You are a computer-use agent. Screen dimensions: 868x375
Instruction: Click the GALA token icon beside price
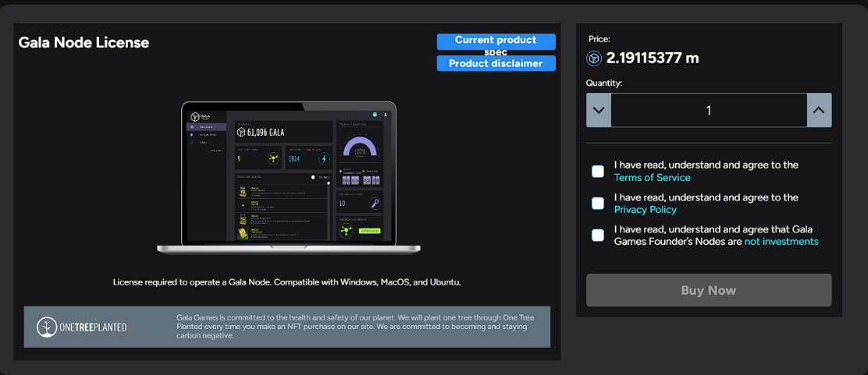pyautogui.click(x=594, y=58)
